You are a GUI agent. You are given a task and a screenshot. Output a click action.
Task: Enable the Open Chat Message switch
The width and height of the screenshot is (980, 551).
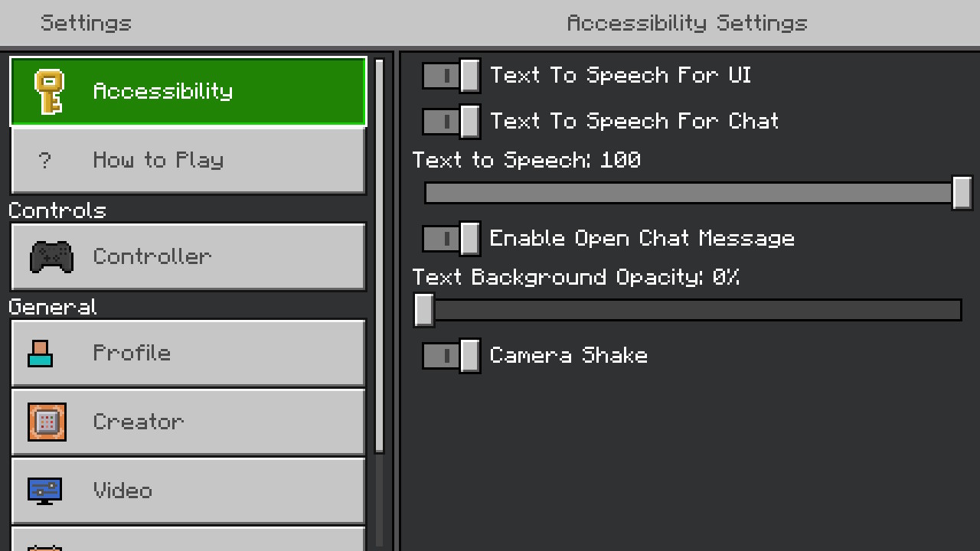pos(451,239)
